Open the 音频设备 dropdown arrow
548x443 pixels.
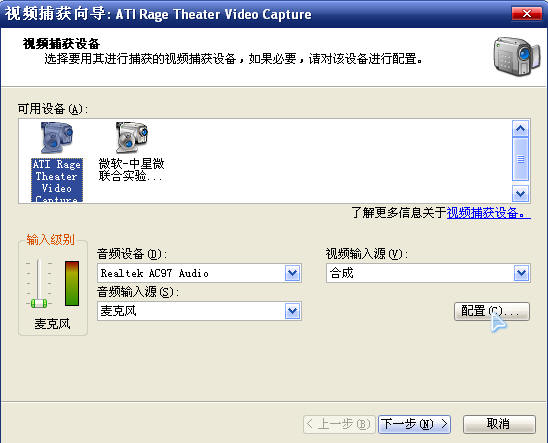pos(292,273)
